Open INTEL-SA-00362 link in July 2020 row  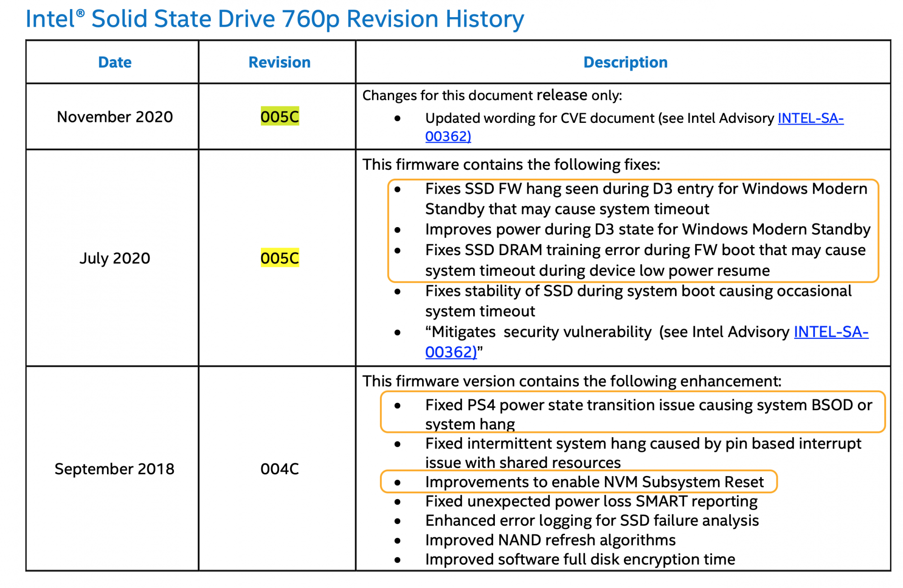[831, 332]
